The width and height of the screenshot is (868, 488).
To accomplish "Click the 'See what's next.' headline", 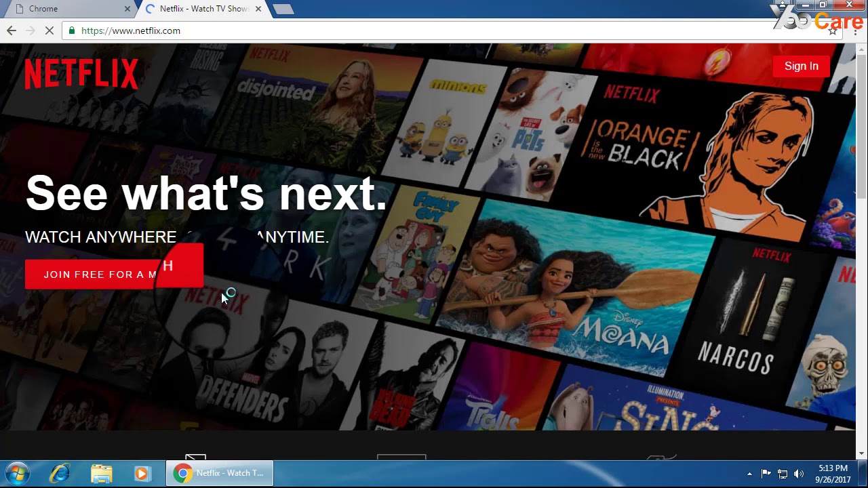I will 206,193.
